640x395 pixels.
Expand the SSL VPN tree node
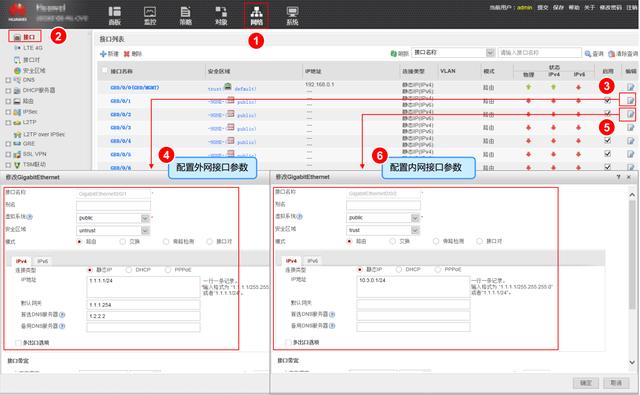pos(8,154)
